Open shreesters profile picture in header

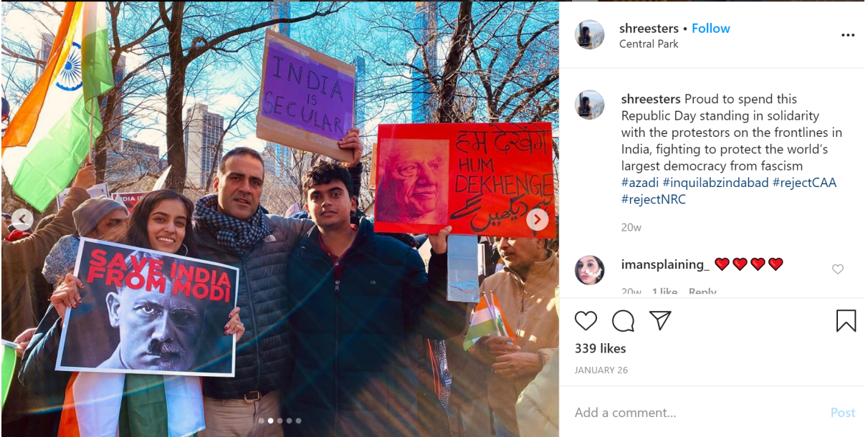[x=589, y=35]
